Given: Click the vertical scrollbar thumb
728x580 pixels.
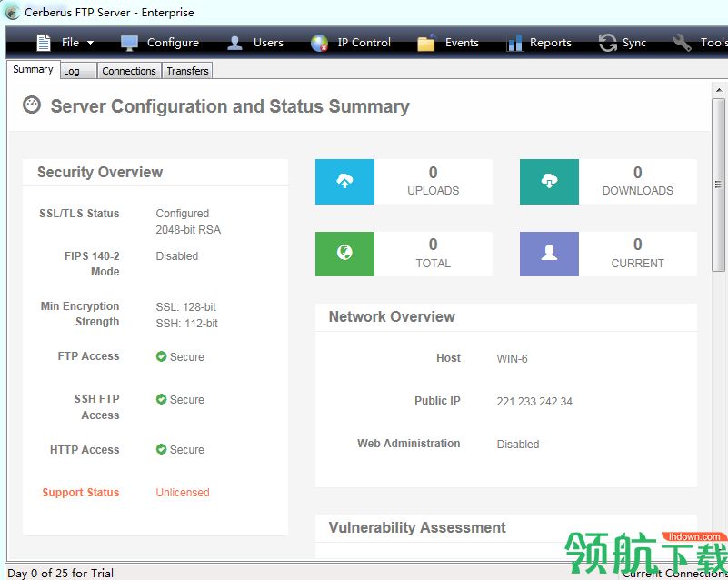Looking at the screenshot, I should coord(719,185).
